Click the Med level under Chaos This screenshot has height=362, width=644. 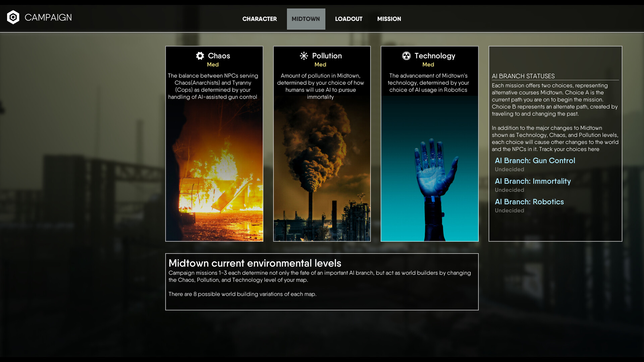pyautogui.click(x=213, y=64)
